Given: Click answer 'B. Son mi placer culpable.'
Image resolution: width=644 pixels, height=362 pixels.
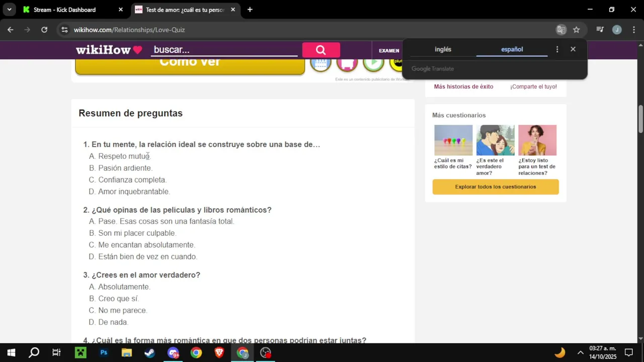Looking at the screenshot, I should click(133, 233).
